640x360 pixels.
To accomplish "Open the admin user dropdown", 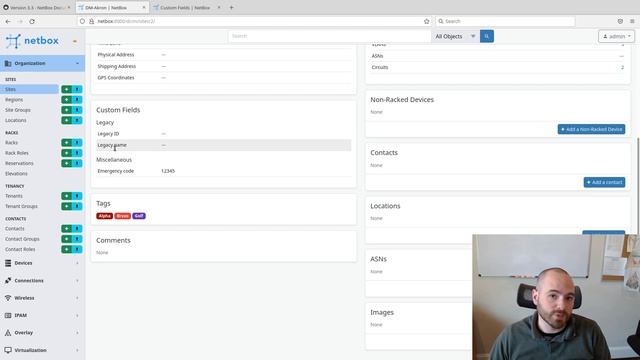I will click(616, 36).
